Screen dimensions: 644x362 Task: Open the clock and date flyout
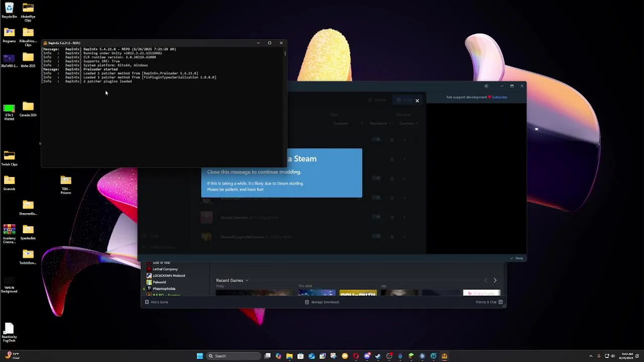pyautogui.click(x=627, y=356)
